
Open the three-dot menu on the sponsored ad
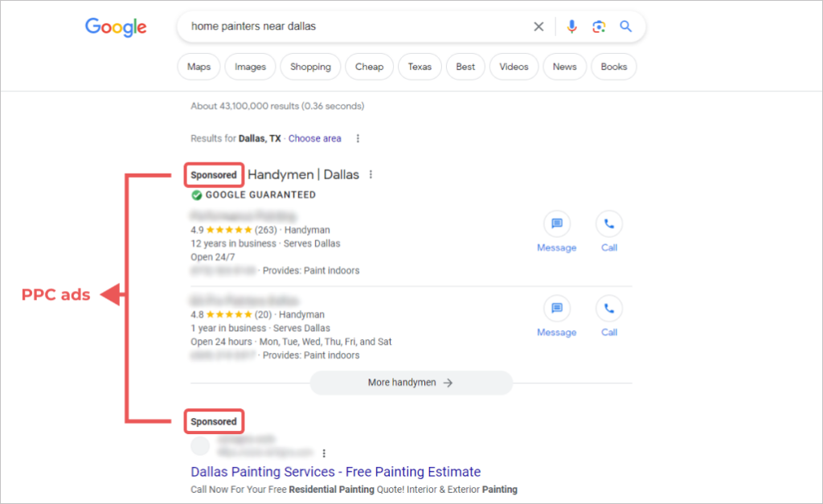325,453
